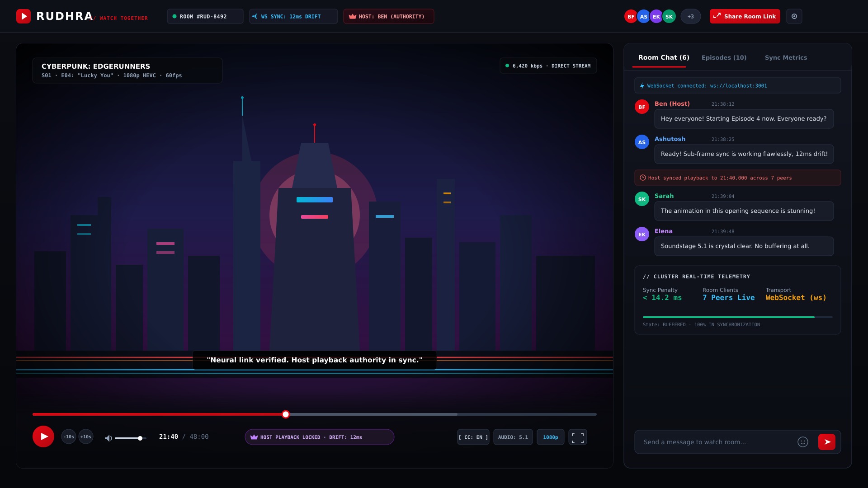868x488 pixels.
Task: Click the 'Sarah' username in chat
Action: [664, 196]
